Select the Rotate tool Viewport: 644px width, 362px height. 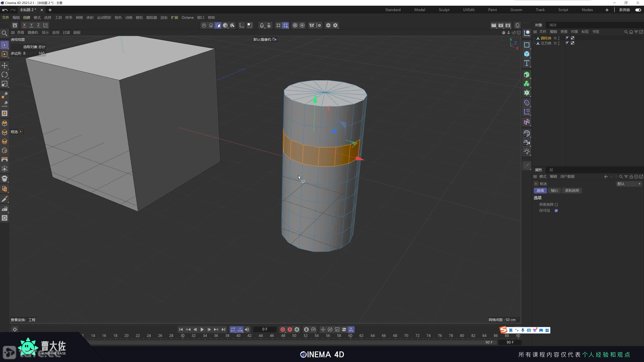[x=5, y=75]
